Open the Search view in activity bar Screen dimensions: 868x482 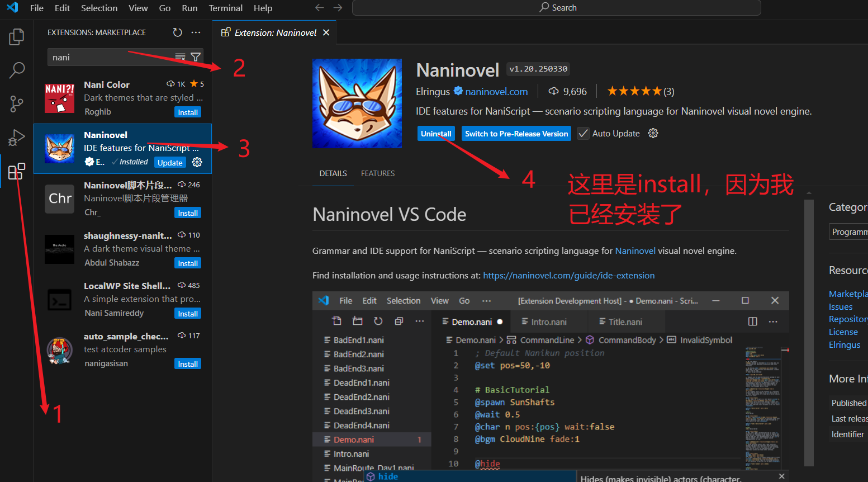(17, 70)
